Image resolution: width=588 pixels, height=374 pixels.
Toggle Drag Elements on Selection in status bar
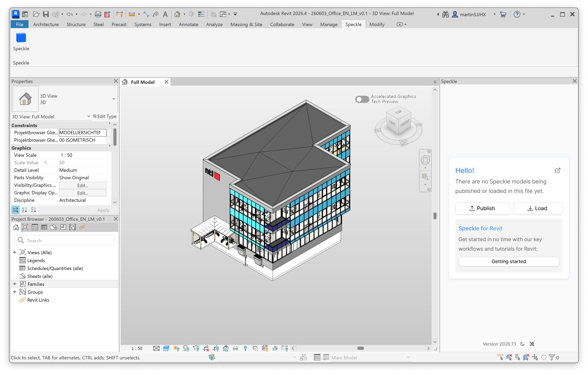[x=535, y=357]
